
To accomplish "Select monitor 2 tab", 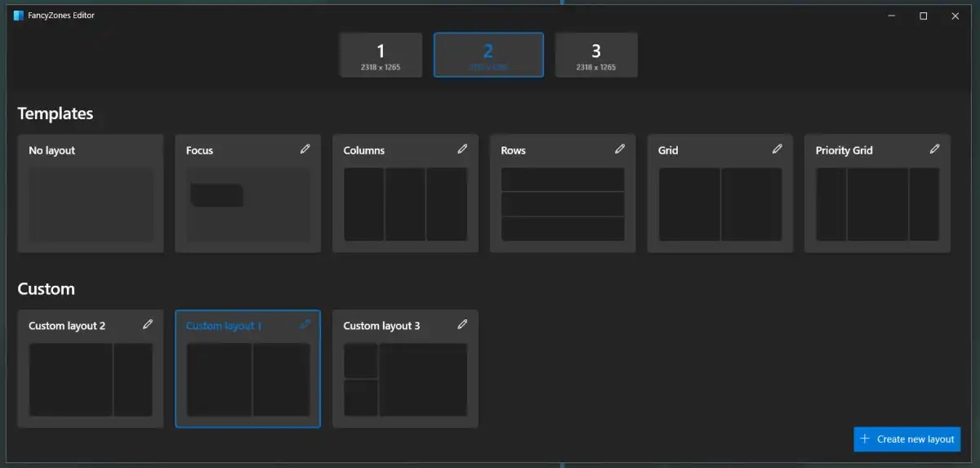I will click(x=488, y=56).
